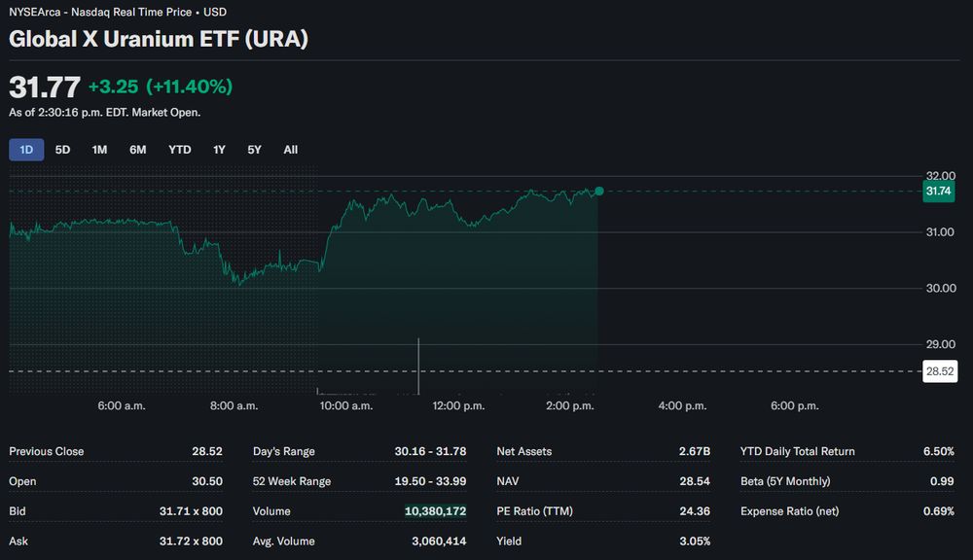Screen dimensions: 973x560
Task: Click the NAV label
Action: point(508,481)
